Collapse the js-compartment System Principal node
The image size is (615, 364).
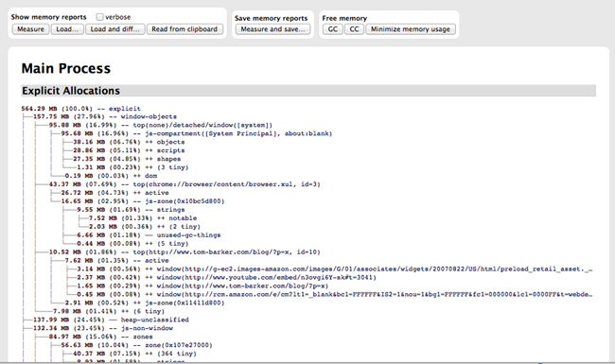(x=197, y=133)
